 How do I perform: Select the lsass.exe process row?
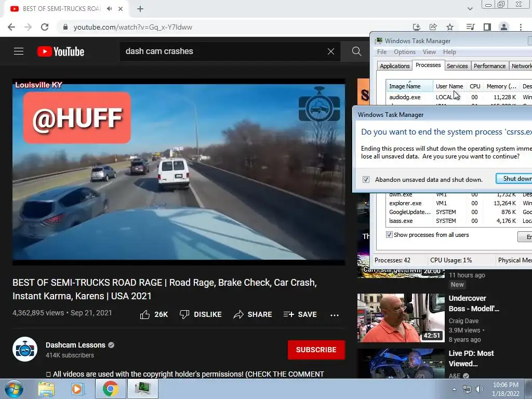[x=459, y=221]
